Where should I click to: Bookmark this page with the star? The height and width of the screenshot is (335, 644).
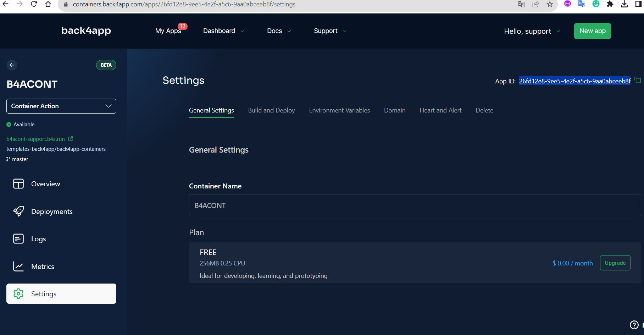point(550,4)
